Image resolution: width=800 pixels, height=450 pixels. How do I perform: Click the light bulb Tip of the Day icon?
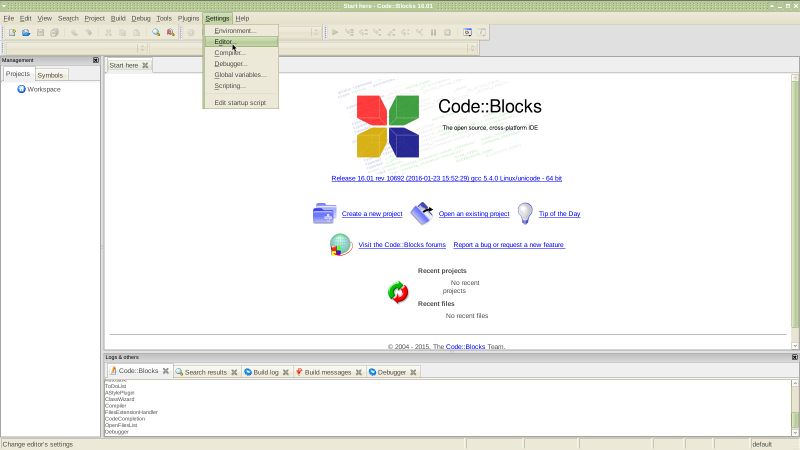point(525,213)
